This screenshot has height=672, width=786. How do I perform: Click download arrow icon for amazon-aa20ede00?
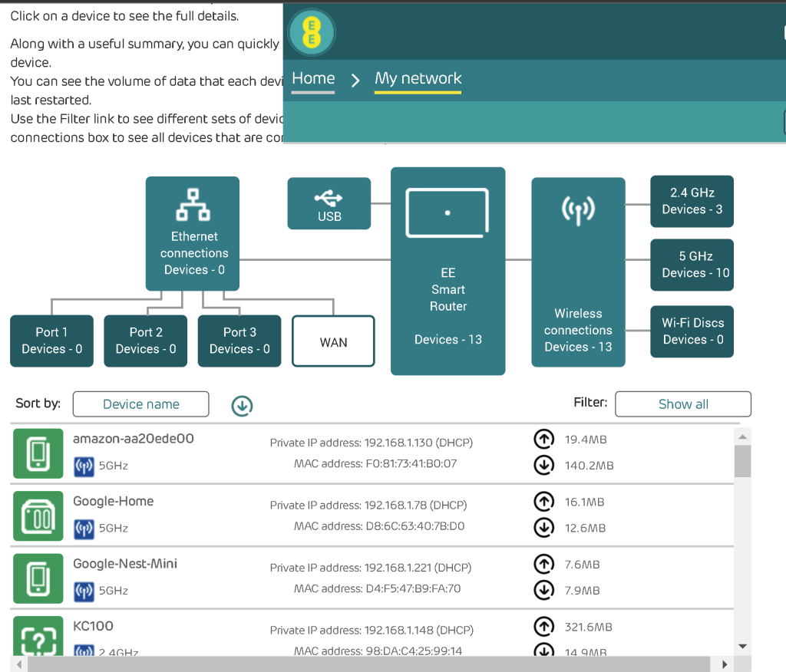click(x=544, y=465)
